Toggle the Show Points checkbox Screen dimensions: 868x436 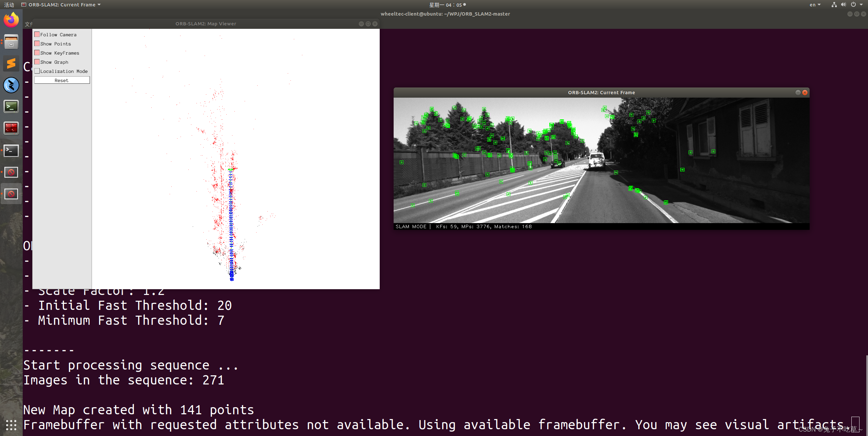[x=36, y=43]
